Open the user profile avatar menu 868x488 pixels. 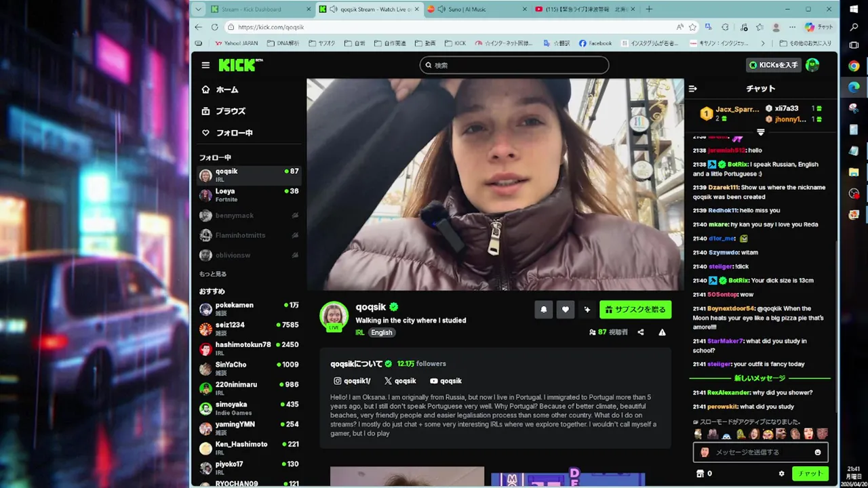coord(812,65)
